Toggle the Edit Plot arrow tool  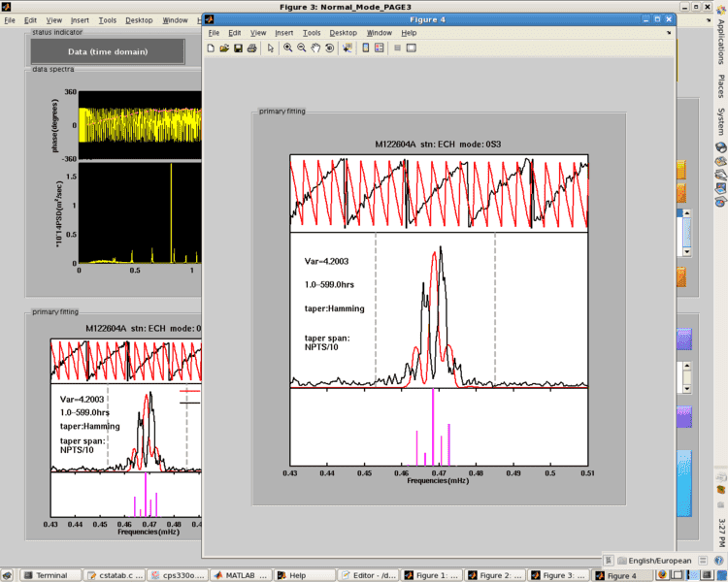tap(271, 48)
